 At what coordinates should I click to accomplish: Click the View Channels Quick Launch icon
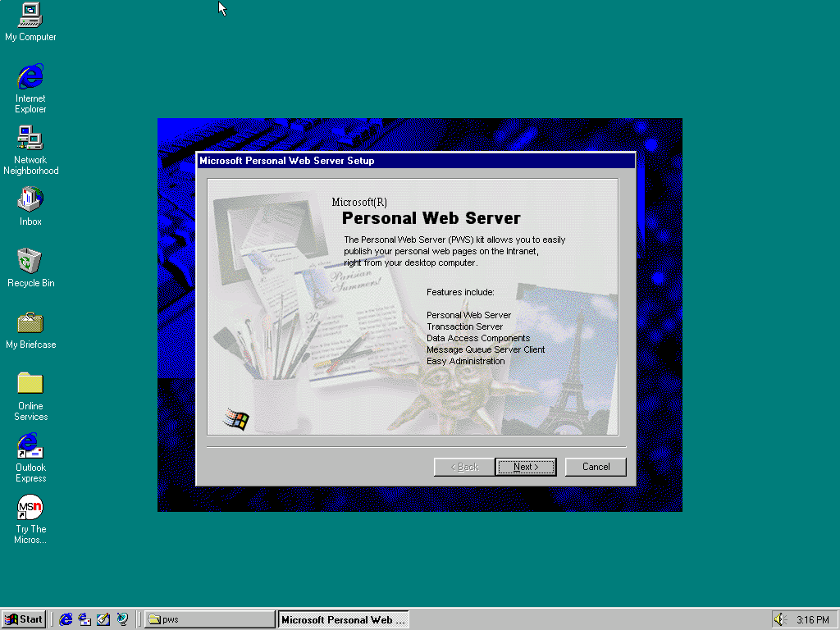coord(123,619)
